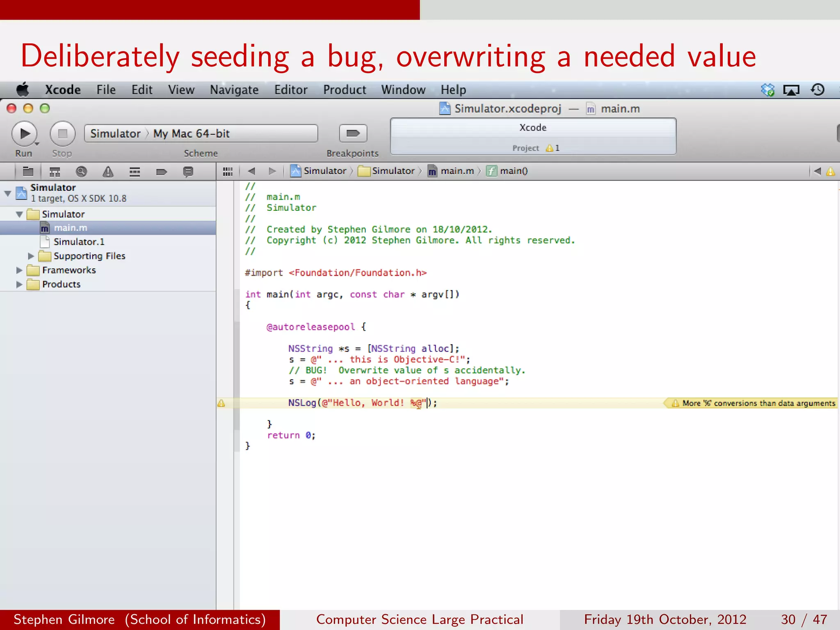The image size is (840, 630).
Task: Open the Edit menu
Action: pos(142,89)
